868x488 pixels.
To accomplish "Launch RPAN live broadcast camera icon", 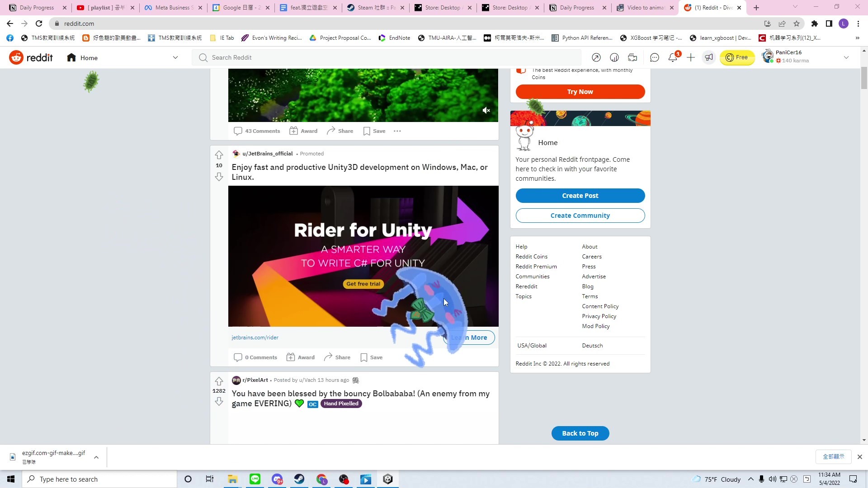I will tap(632, 57).
